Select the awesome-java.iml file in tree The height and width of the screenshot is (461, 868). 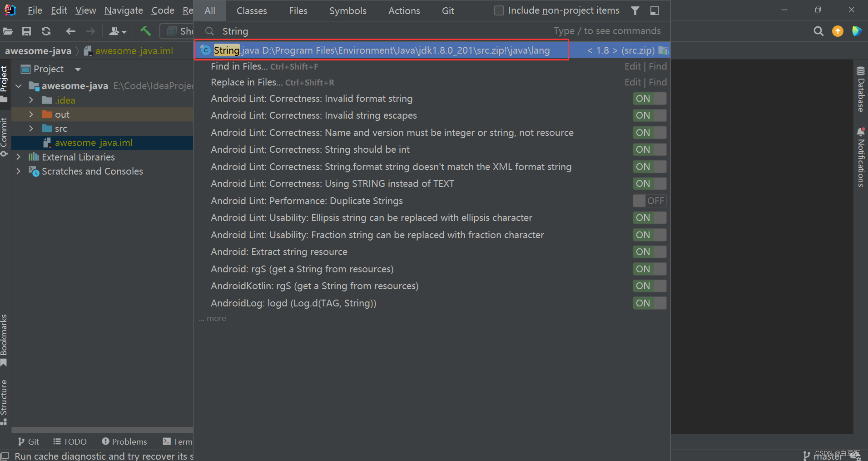pyautogui.click(x=94, y=143)
